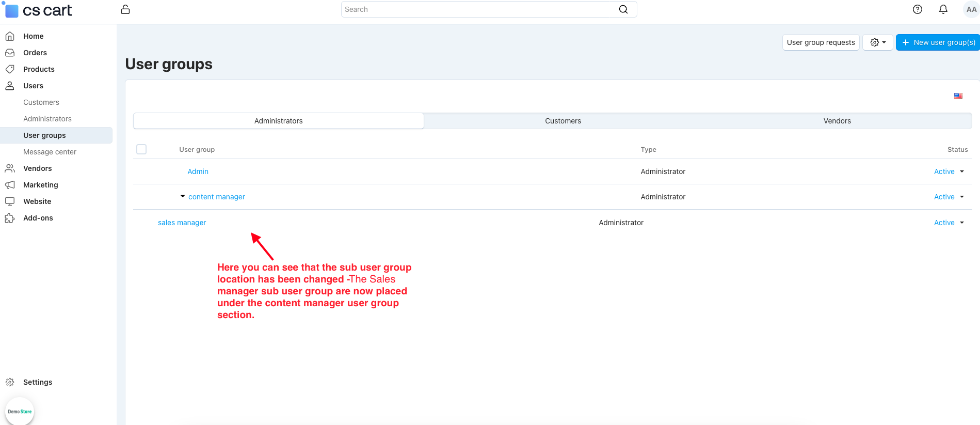Collapse the content manager group arrow

coord(183,197)
